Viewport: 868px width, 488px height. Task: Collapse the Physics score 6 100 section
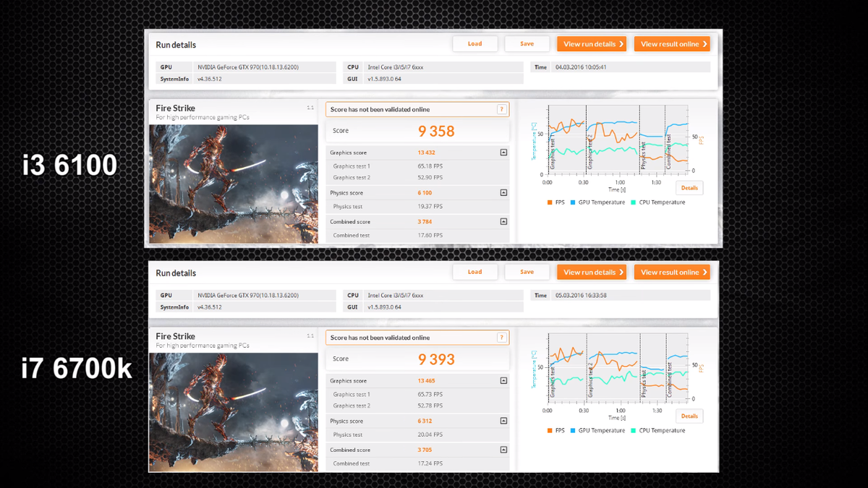[503, 193]
